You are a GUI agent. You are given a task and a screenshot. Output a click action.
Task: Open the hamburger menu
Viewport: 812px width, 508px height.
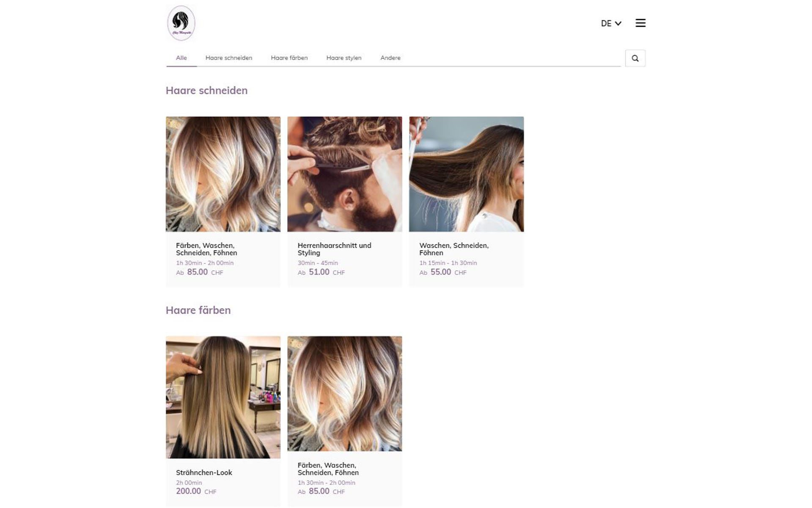tap(640, 23)
